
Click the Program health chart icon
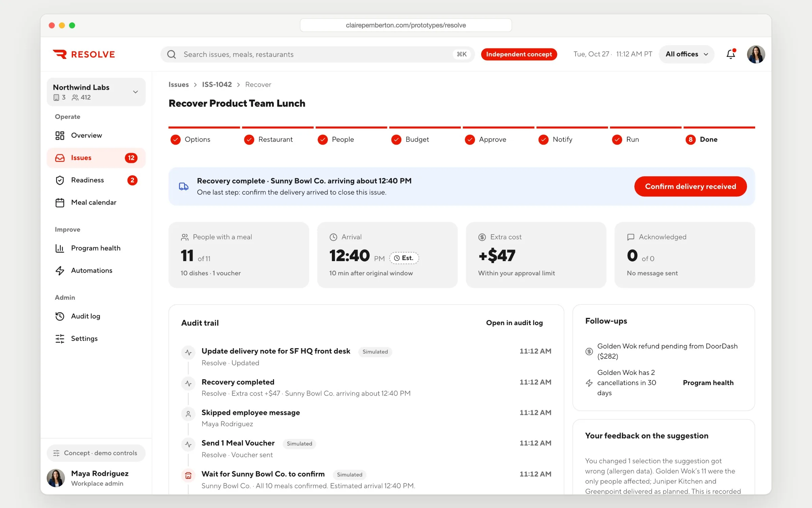60,248
